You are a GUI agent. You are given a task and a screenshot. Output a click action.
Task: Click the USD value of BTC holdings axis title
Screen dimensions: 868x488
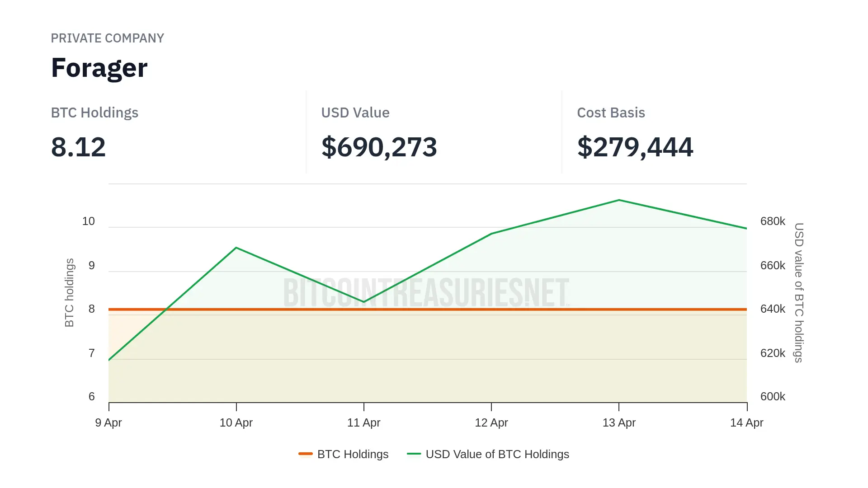coord(799,292)
